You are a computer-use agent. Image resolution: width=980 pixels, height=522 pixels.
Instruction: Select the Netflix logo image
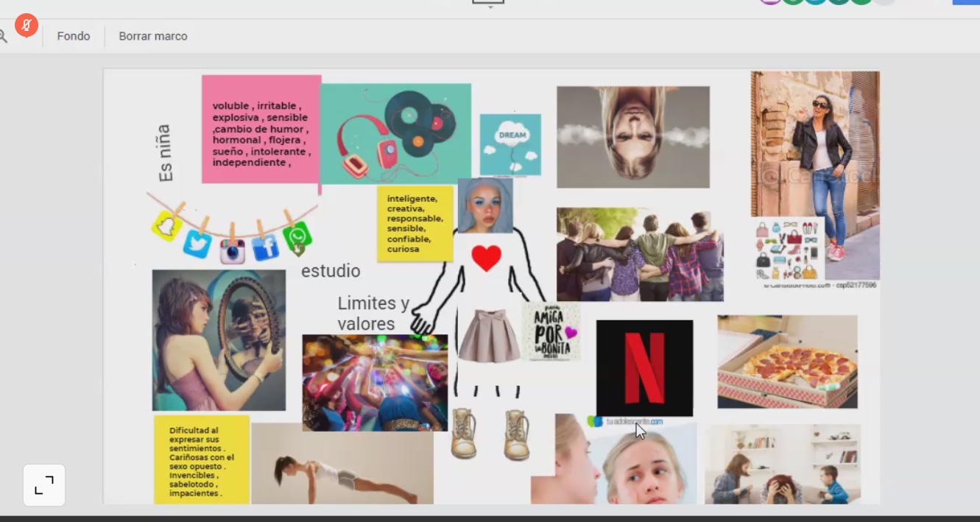[644, 368]
